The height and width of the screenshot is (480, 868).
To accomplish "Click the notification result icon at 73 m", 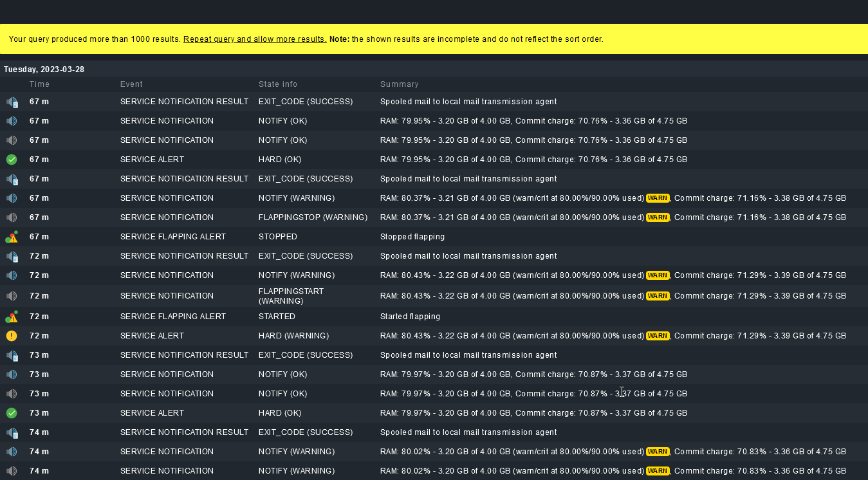I will 12,355.
